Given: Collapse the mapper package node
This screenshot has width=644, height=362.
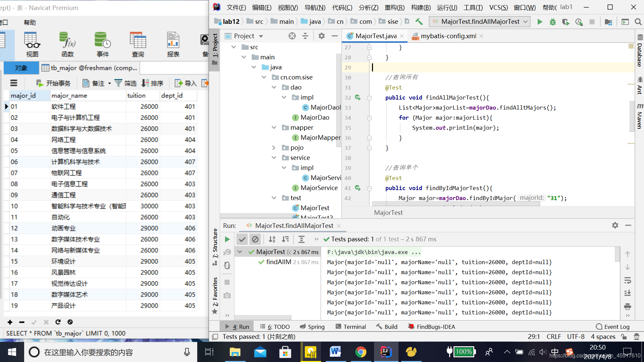Looking at the screenshot, I should pos(274,128).
